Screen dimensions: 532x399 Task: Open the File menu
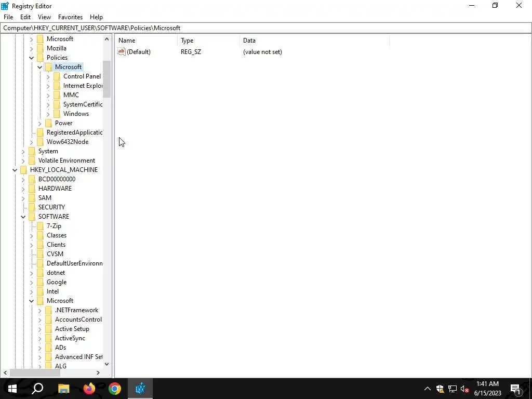(x=8, y=17)
